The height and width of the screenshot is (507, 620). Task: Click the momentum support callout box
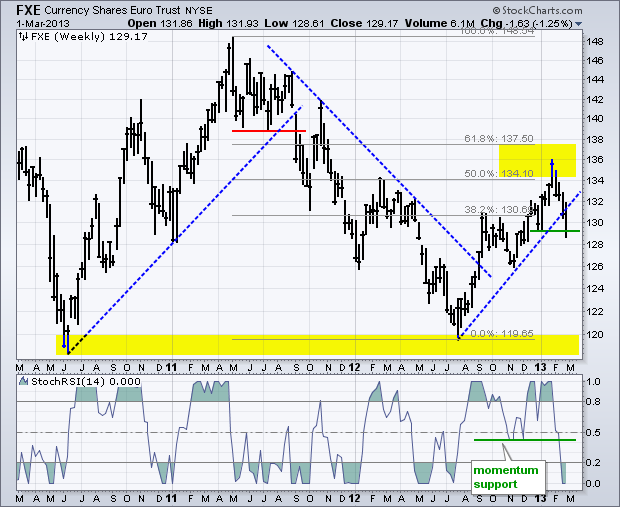coord(508,477)
